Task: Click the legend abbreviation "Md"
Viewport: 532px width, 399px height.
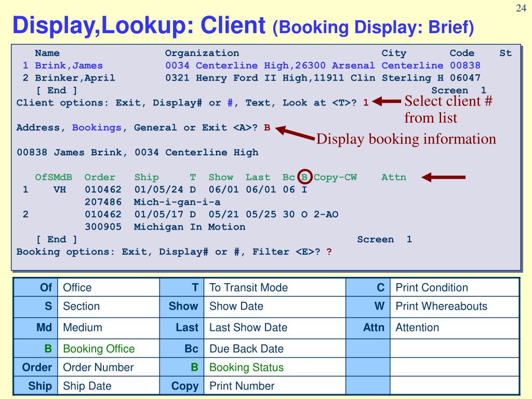Action: click(x=44, y=327)
